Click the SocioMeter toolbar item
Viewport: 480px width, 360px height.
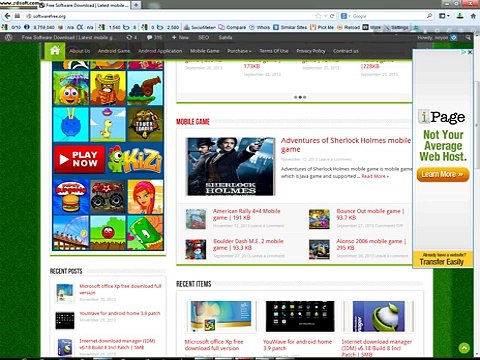point(200,27)
